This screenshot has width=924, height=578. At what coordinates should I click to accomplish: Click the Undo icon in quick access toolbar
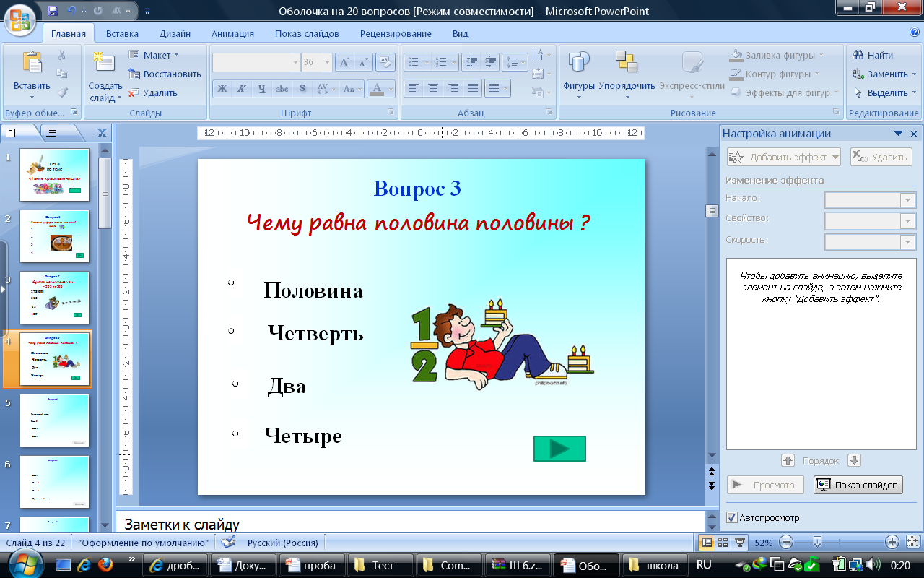point(72,11)
